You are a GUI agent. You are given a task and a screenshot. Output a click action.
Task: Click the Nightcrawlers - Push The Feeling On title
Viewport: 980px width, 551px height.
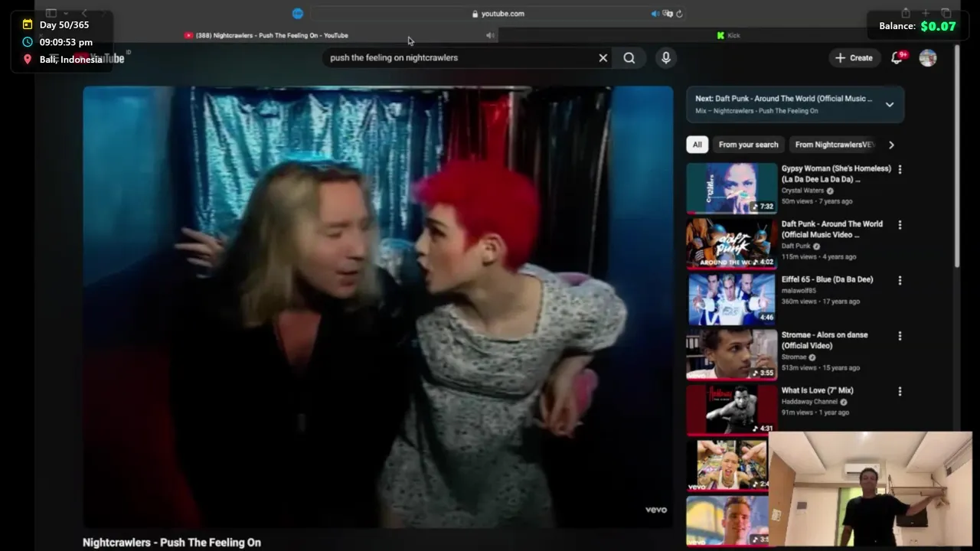pos(171,543)
